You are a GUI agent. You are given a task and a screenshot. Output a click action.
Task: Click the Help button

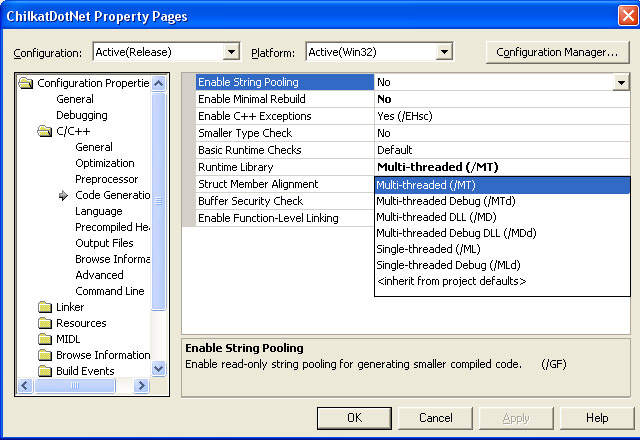coord(597,418)
